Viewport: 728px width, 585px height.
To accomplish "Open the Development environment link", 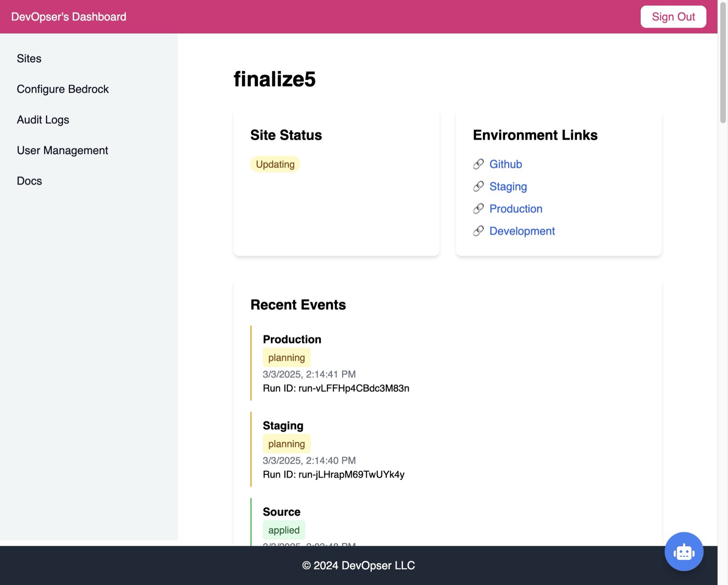I will pyautogui.click(x=522, y=231).
